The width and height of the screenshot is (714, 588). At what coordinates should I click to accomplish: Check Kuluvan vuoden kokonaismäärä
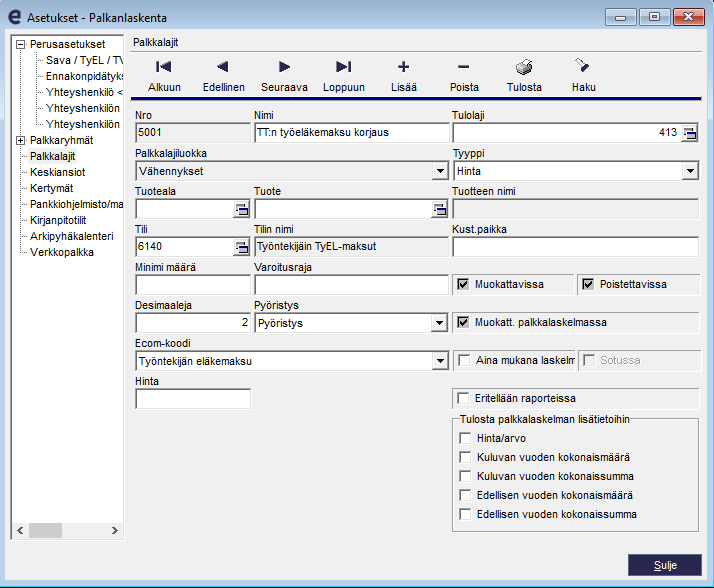click(x=465, y=457)
